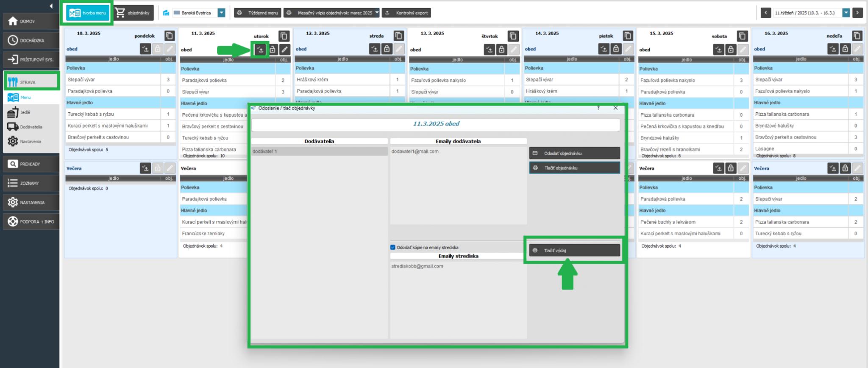The image size is (868, 368).
Task: Toggle the lock for piatok obed
Action: (616, 49)
